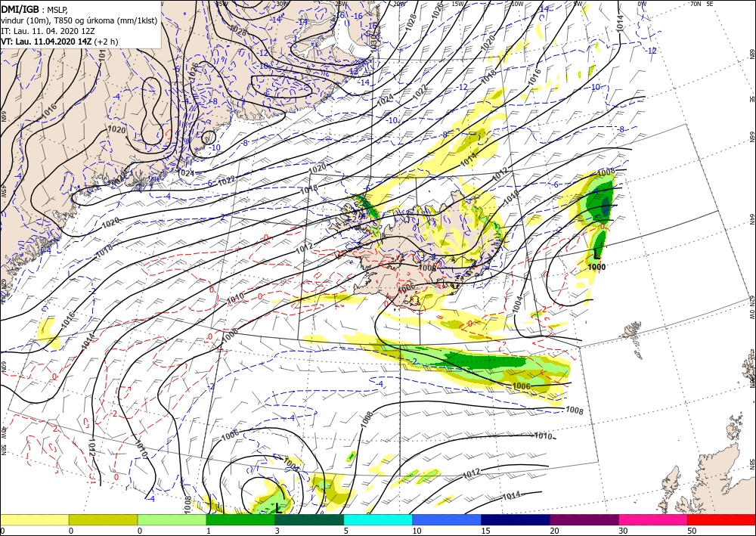Image resolution: width=756 pixels, height=536 pixels.
Task: Click the 'L' low marker at the bottom edge
Action: pos(278,507)
